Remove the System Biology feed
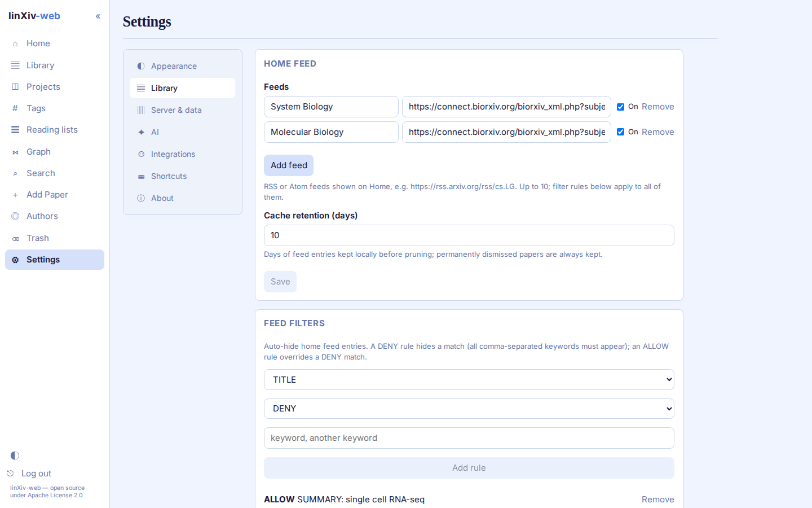812x508 pixels. [x=658, y=107]
